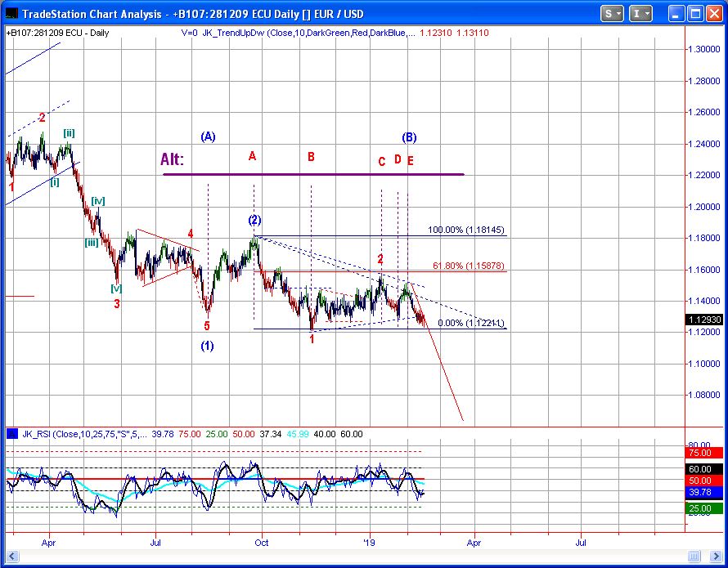Click the red A wave label

[x=252, y=156]
